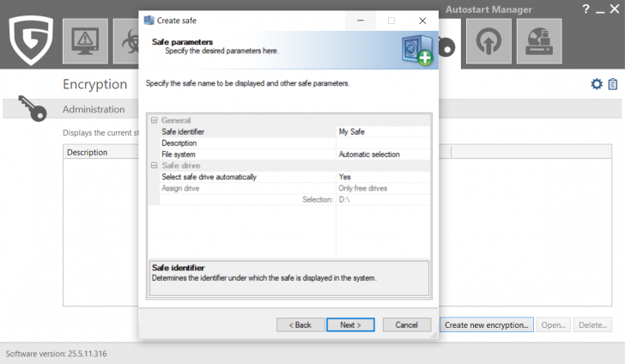Click Create new encryption... button

tap(486, 325)
